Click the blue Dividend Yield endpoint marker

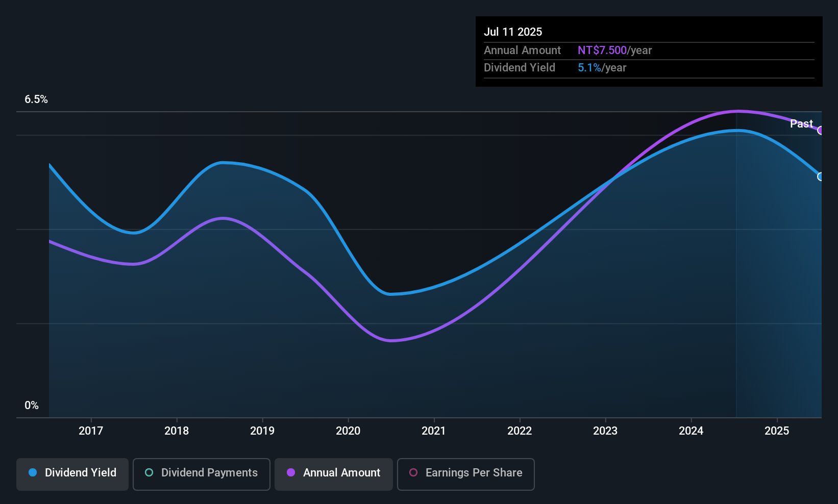click(x=821, y=177)
